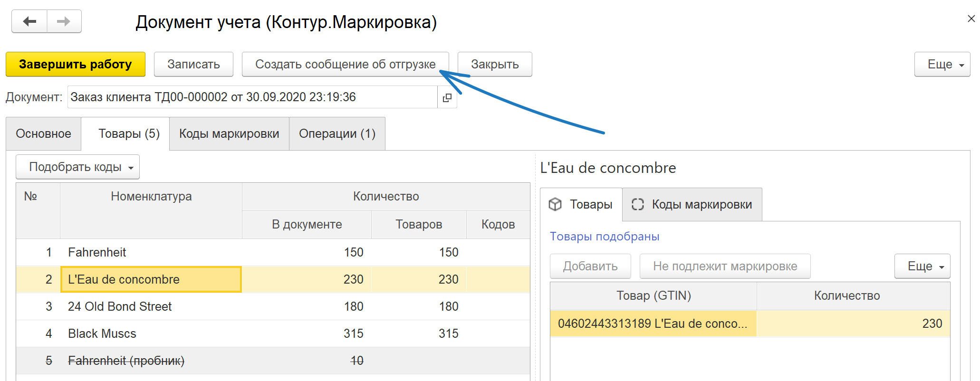Viewport: 980px width, 381px height.
Task: Click document quantity 315 for Black Muscs
Action: 354,333
